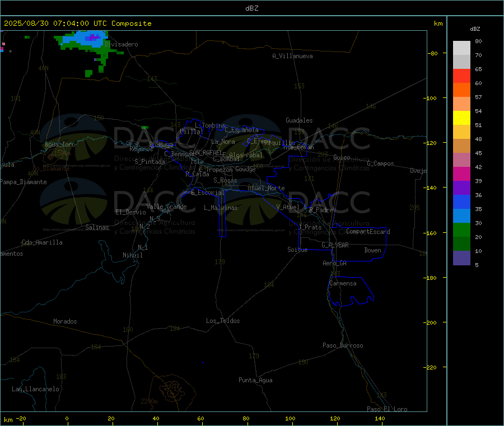Select the dark orange 57 dBZ legend swatch

[461, 90]
